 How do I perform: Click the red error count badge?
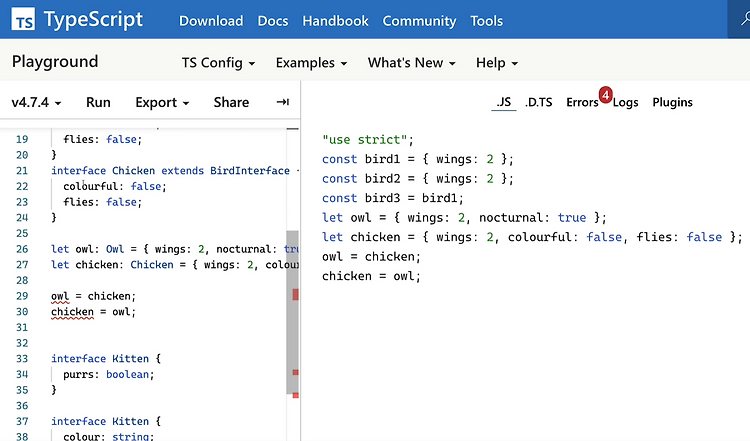pos(605,95)
